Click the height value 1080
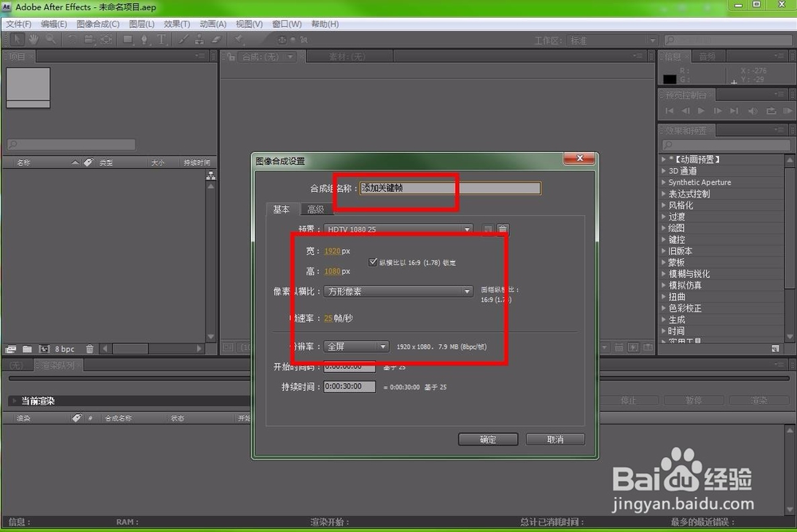Viewport: 797px width, 532px height. (332, 272)
